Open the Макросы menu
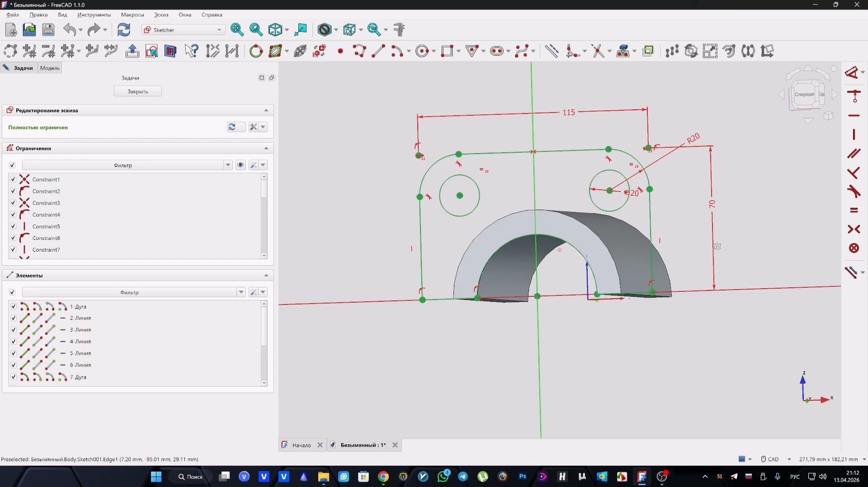The image size is (868, 487). click(132, 14)
